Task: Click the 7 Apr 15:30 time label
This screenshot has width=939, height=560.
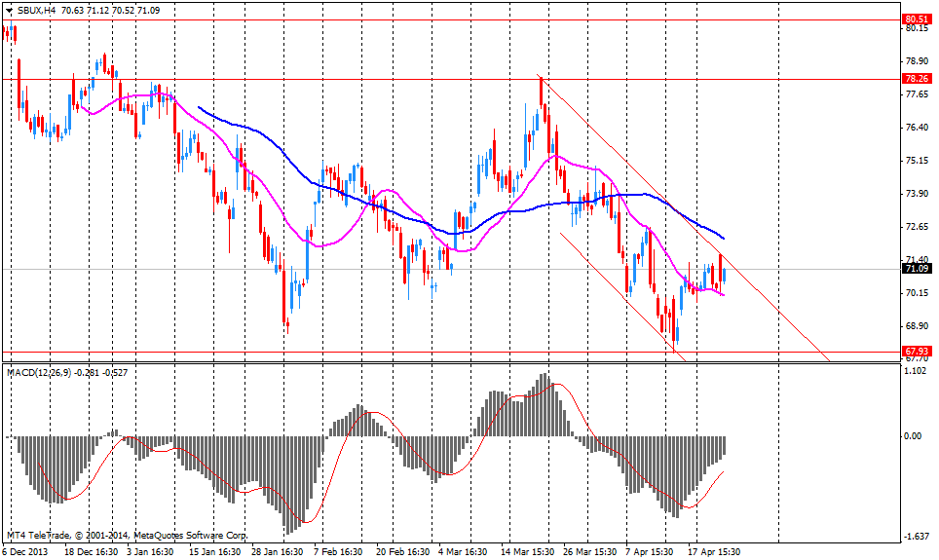Action: [649, 551]
